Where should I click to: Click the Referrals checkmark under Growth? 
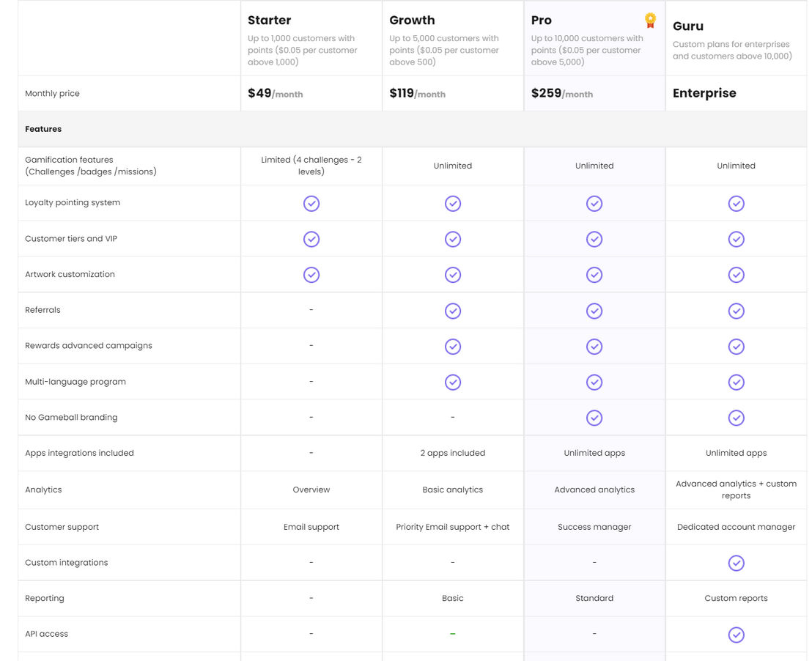[453, 311]
